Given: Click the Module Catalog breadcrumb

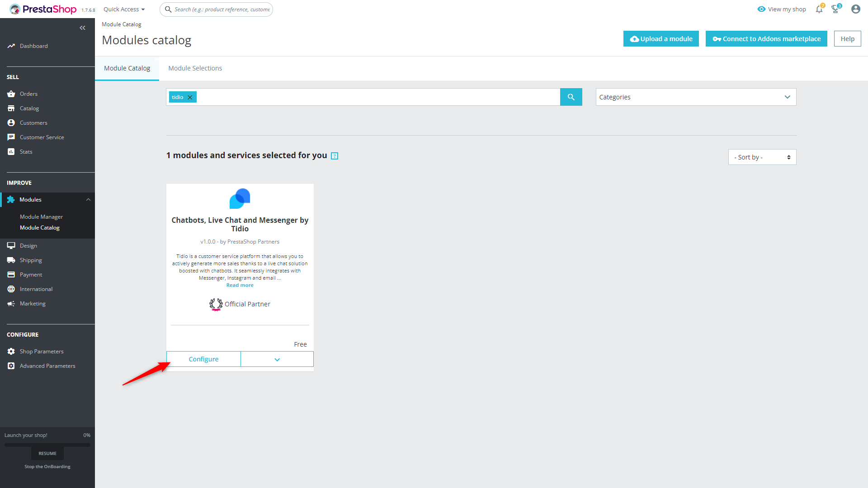Looking at the screenshot, I should (x=122, y=24).
